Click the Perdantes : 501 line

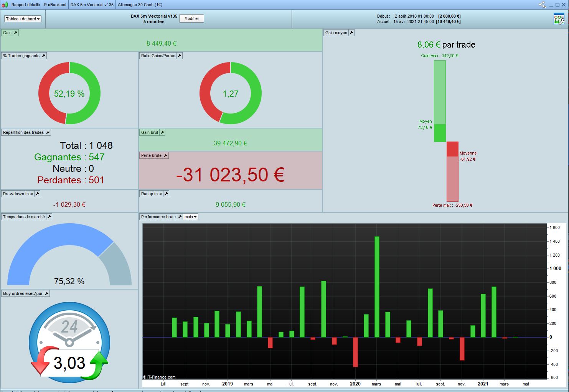[71, 180]
